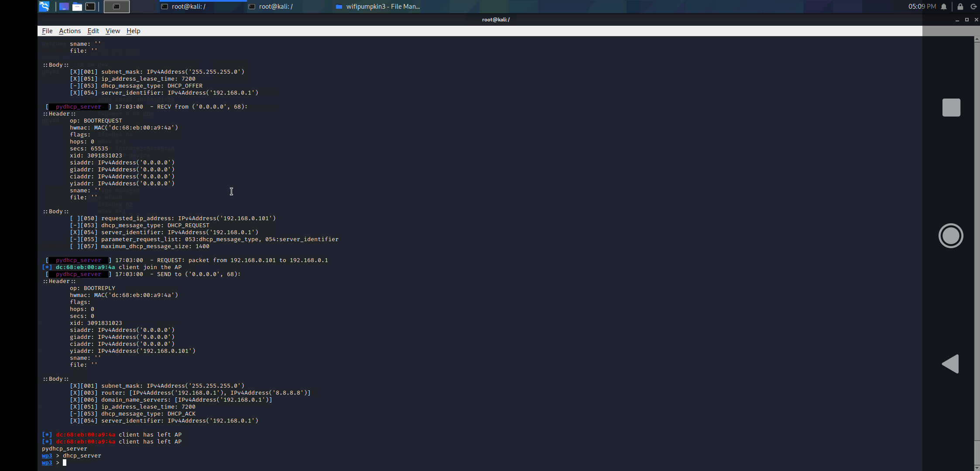Tap the circular home navigation button
This screenshot has height=471, width=980.
click(951, 236)
